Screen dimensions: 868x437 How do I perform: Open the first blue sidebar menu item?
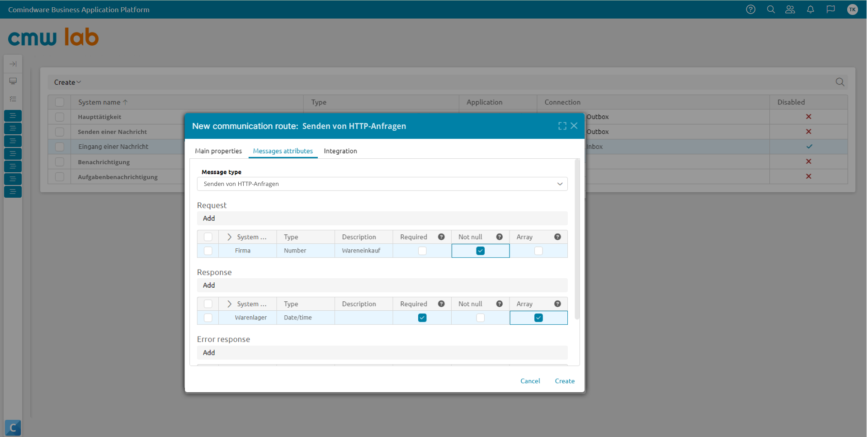click(13, 116)
